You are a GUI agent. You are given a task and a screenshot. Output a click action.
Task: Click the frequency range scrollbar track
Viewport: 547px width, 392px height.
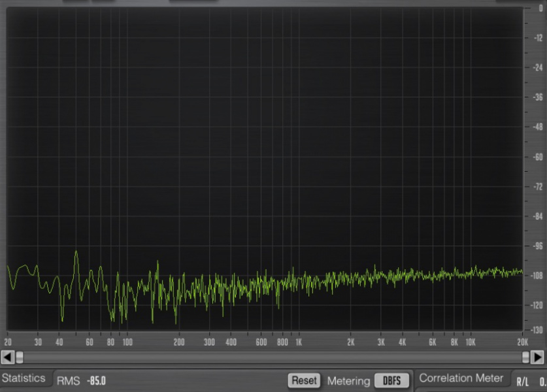pyautogui.click(x=273, y=357)
